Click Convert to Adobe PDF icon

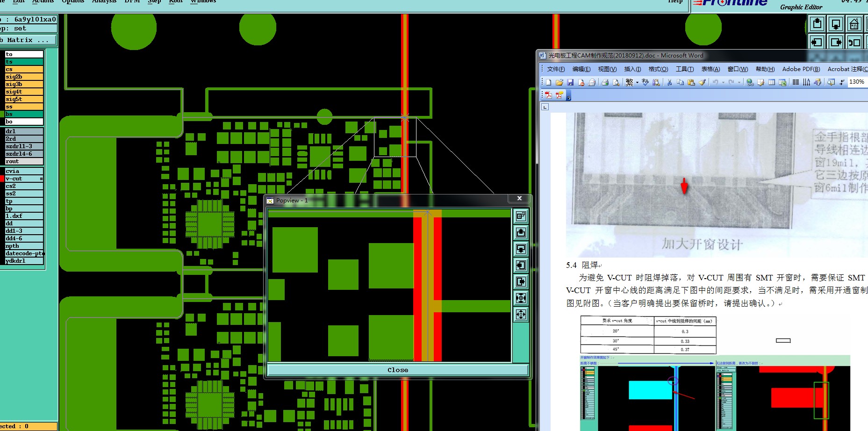[x=548, y=95]
